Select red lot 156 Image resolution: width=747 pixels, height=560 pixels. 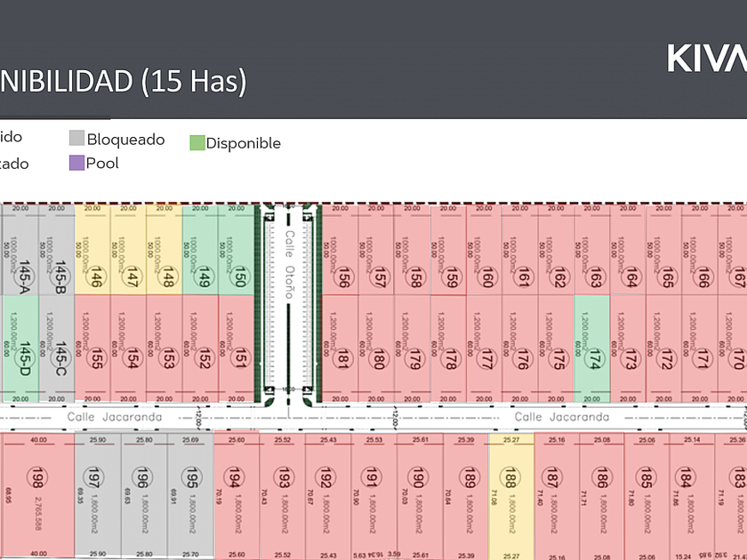(340, 250)
